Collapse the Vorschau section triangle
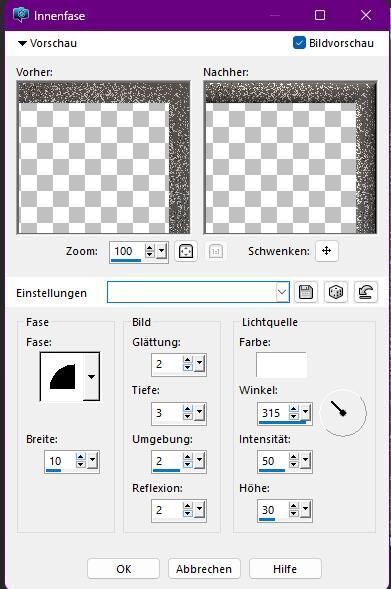Viewport: 391px width, 589px height. point(22,44)
